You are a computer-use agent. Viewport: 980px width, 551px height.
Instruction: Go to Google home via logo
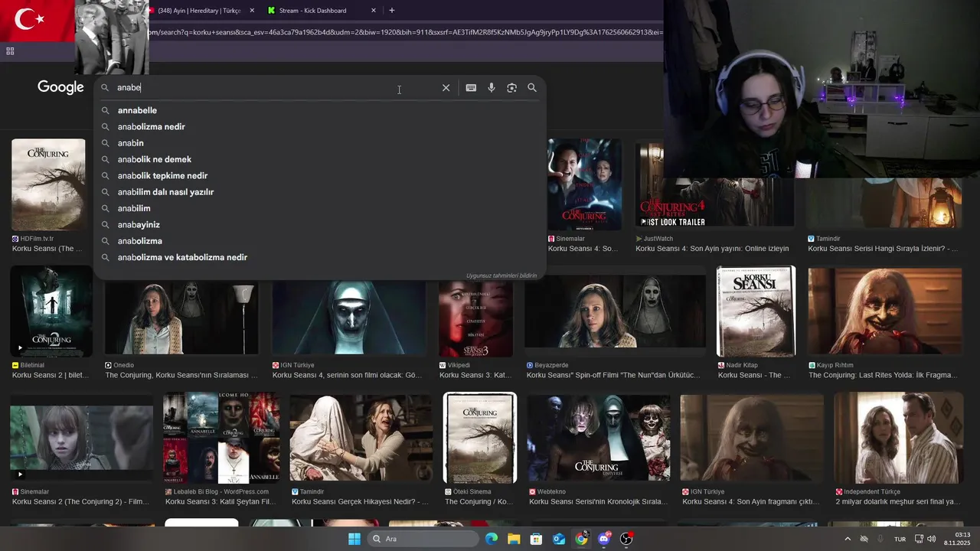tap(60, 87)
